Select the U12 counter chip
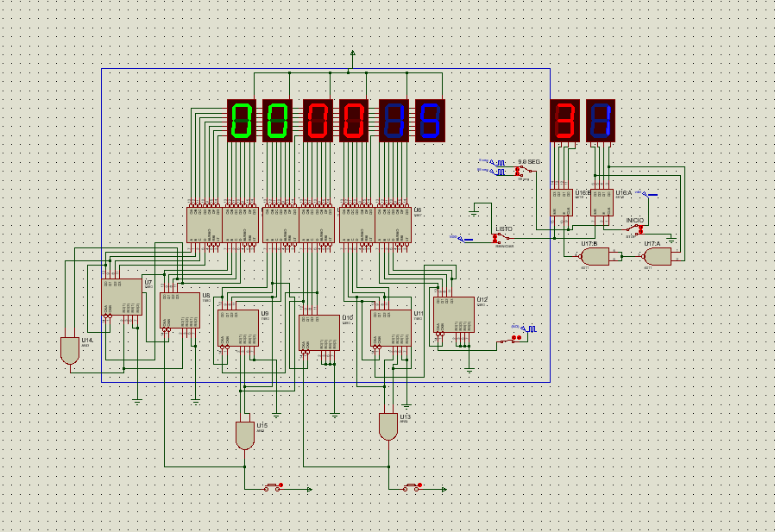Screen dimensions: 775x532 tap(454, 314)
